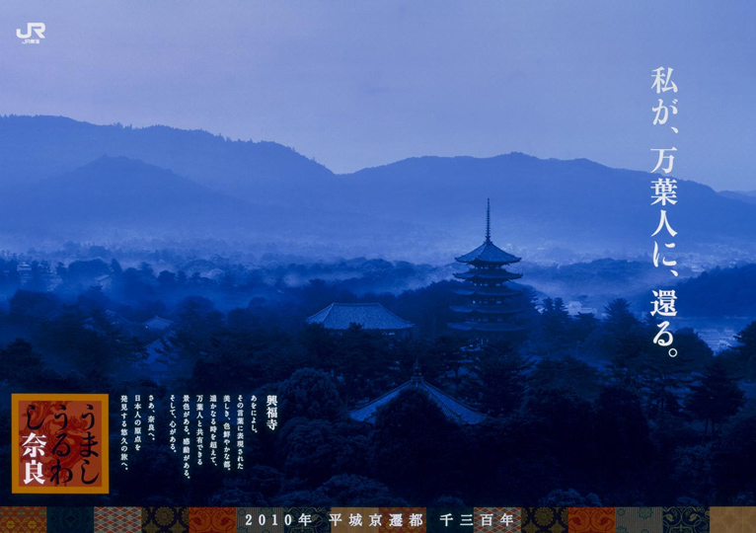Click the 万葉人に text in the headline

click(x=663, y=210)
